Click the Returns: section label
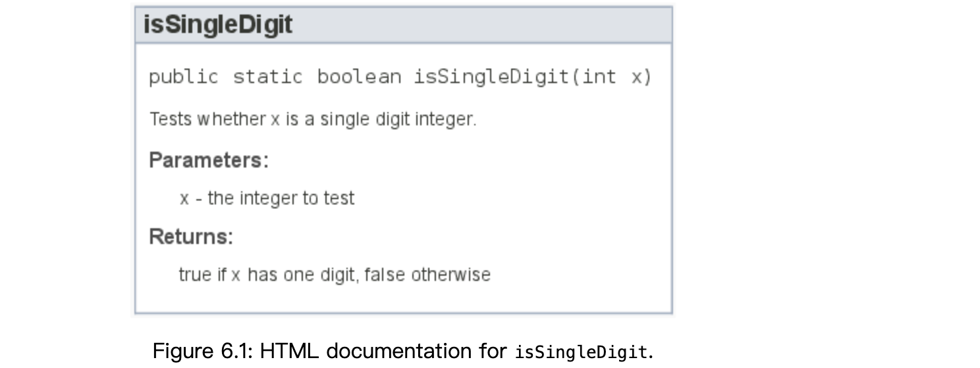The image size is (980, 368). pos(191,237)
